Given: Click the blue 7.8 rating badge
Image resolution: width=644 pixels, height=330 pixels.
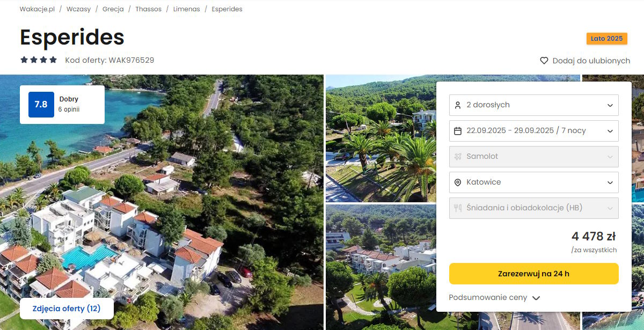Looking at the screenshot, I should click(x=41, y=105).
